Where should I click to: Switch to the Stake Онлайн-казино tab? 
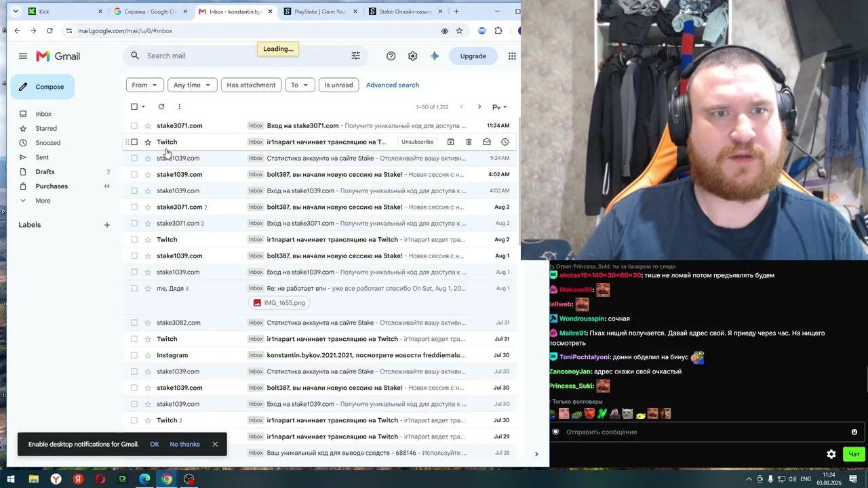pos(405,12)
